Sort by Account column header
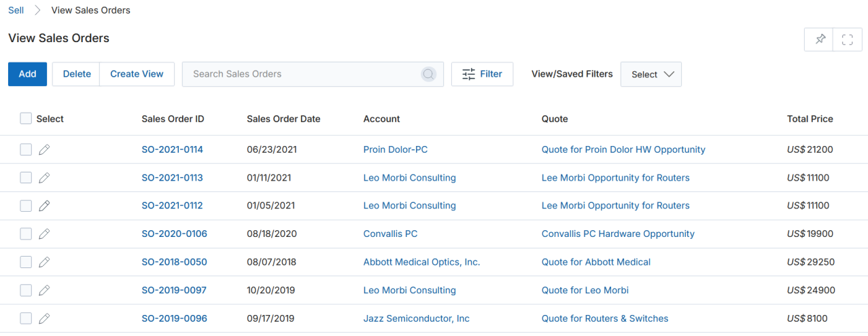The image size is (868, 336). (x=382, y=119)
